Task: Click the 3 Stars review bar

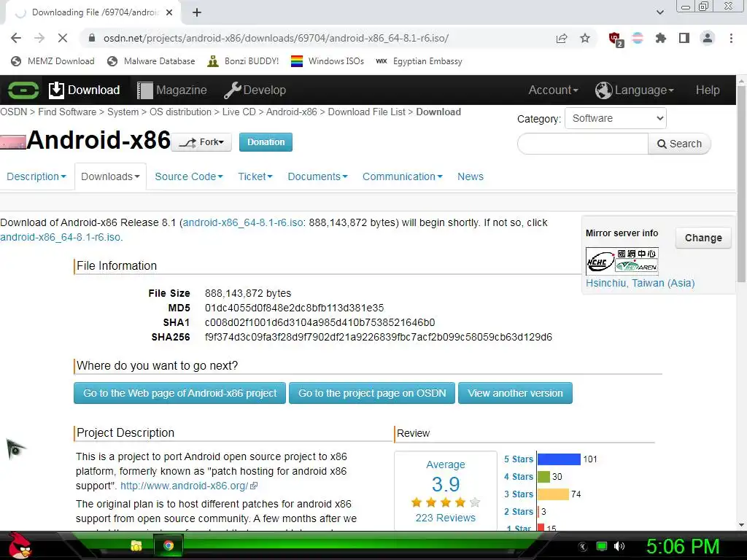Action: 553,494
